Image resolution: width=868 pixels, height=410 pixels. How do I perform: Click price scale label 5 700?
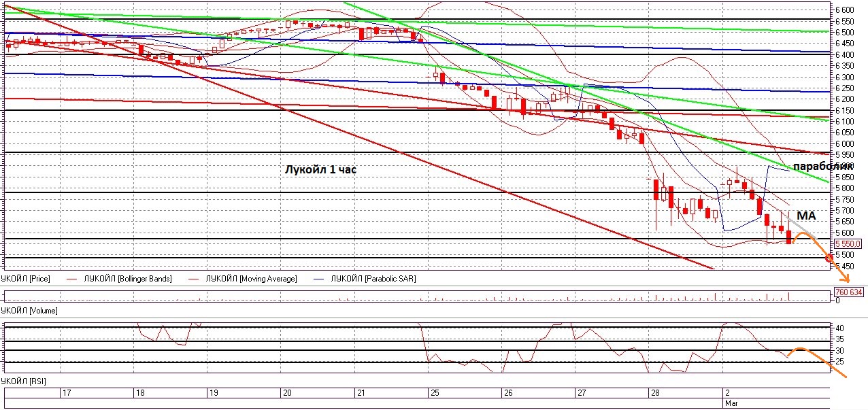844,211
